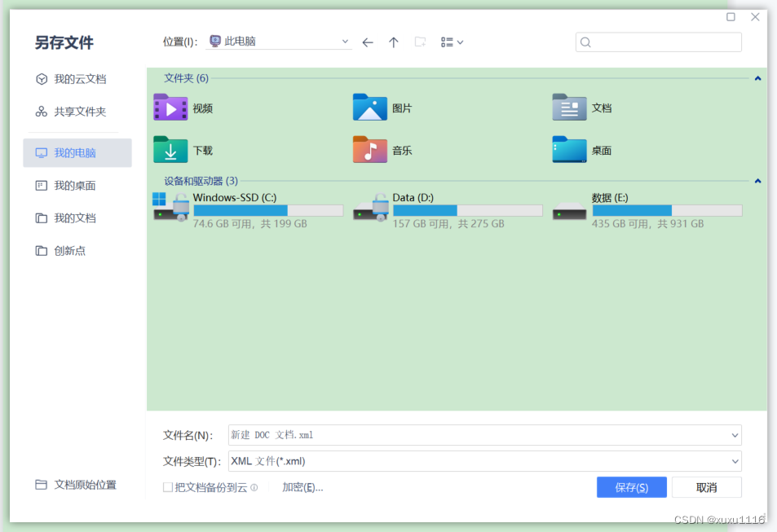Click the Data (D:) usage bar

468,210
